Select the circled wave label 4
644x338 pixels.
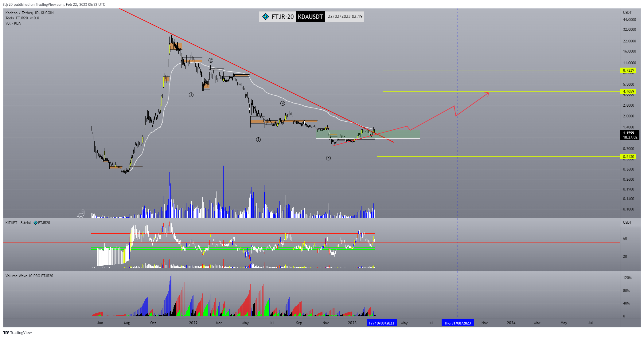click(283, 104)
